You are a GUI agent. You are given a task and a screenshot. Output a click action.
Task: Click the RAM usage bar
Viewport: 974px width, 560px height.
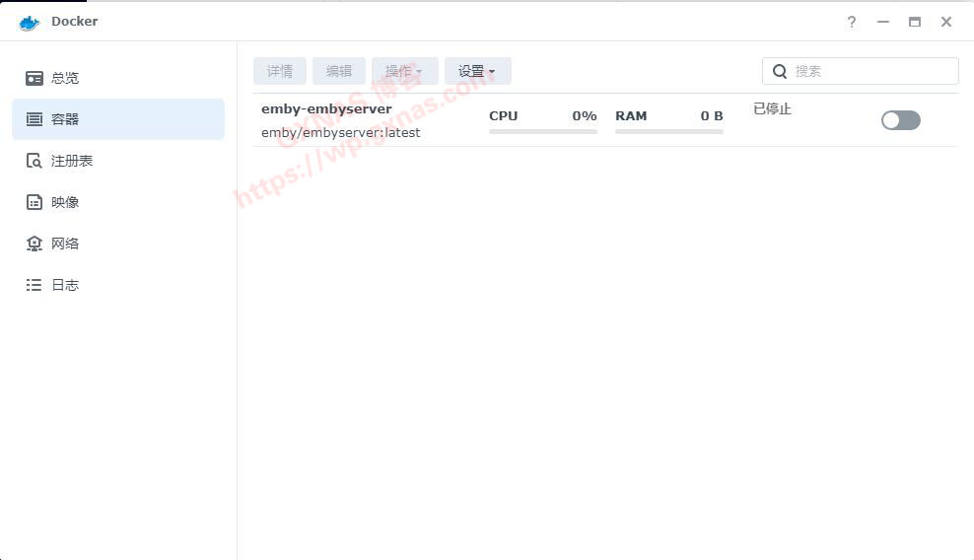pyautogui.click(x=668, y=130)
